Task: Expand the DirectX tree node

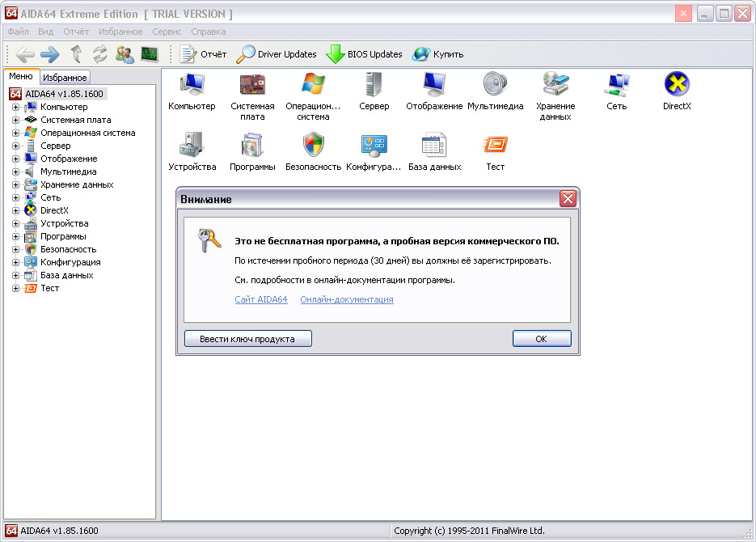Action: point(15,210)
